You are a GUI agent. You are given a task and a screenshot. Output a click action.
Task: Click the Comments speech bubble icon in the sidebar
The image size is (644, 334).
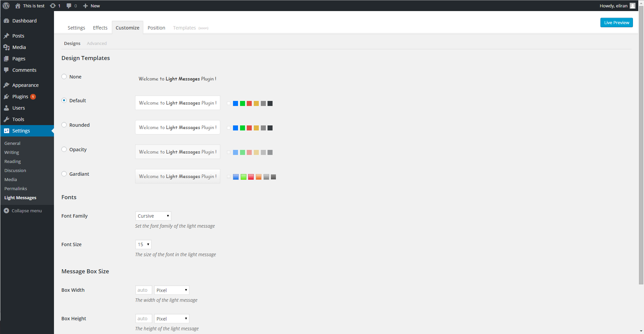click(x=6, y=70)
